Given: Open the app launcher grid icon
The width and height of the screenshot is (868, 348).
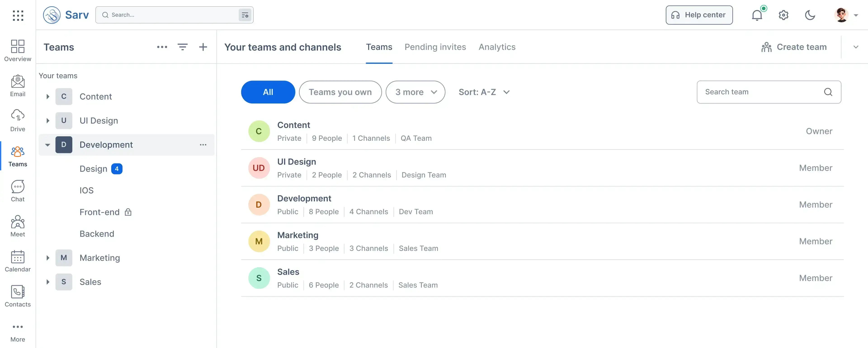Looking at the screenshot, I should tap(18, 16).
